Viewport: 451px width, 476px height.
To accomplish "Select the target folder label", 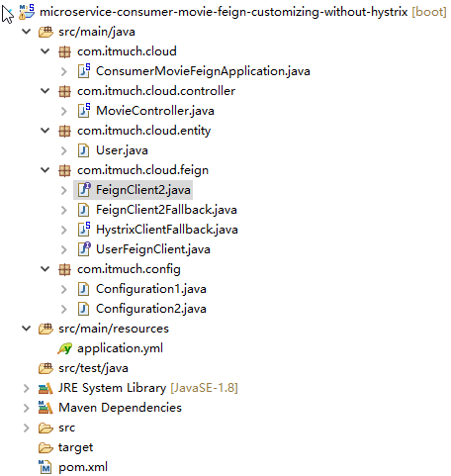I will (x=76, y=447).
